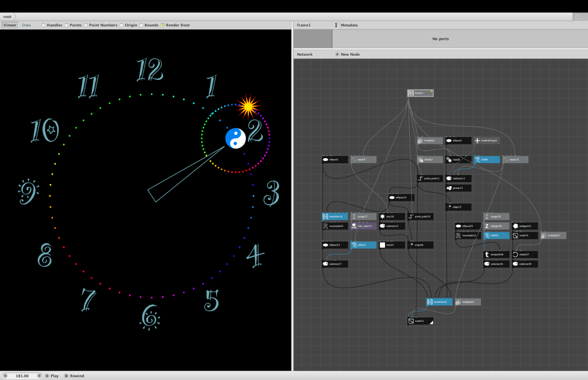Enable the Points checkbox
This screenshot has width=588, height=380.
(x=67, y=25)
